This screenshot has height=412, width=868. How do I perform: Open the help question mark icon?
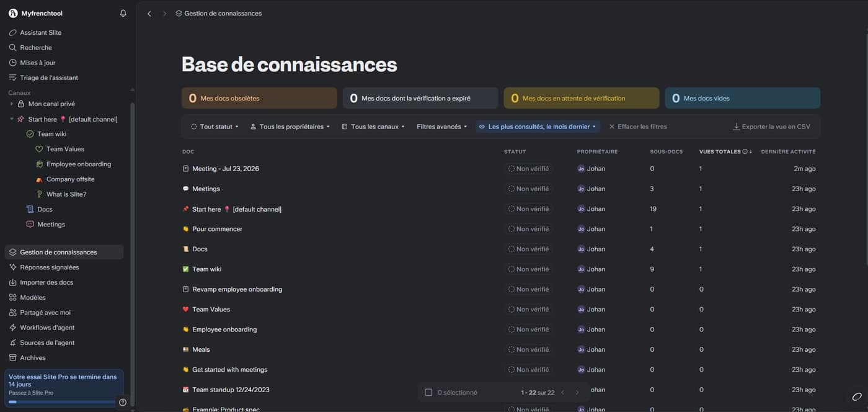point(123,402)
